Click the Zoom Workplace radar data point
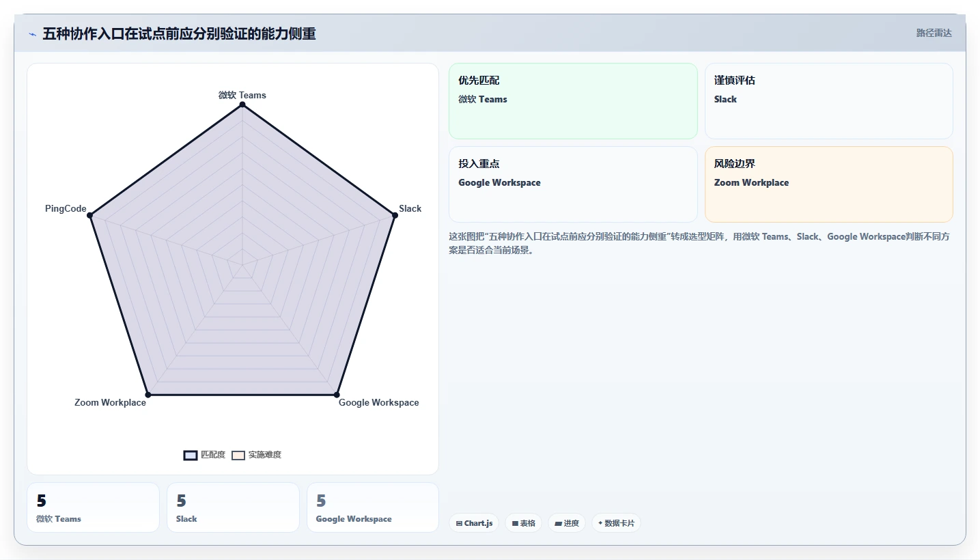The width and height of the screenshot is (980, 560). 148,395
